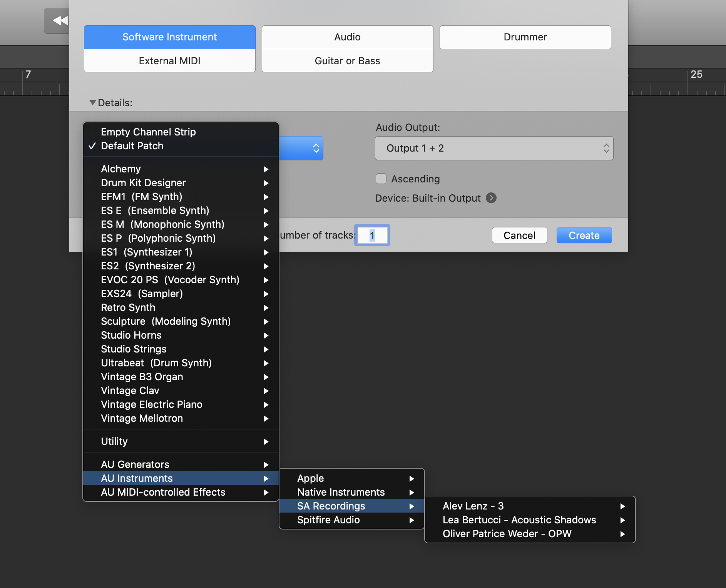Click the Number of tracks field
This screenshot has width=726, height=588.
point(372,235)
